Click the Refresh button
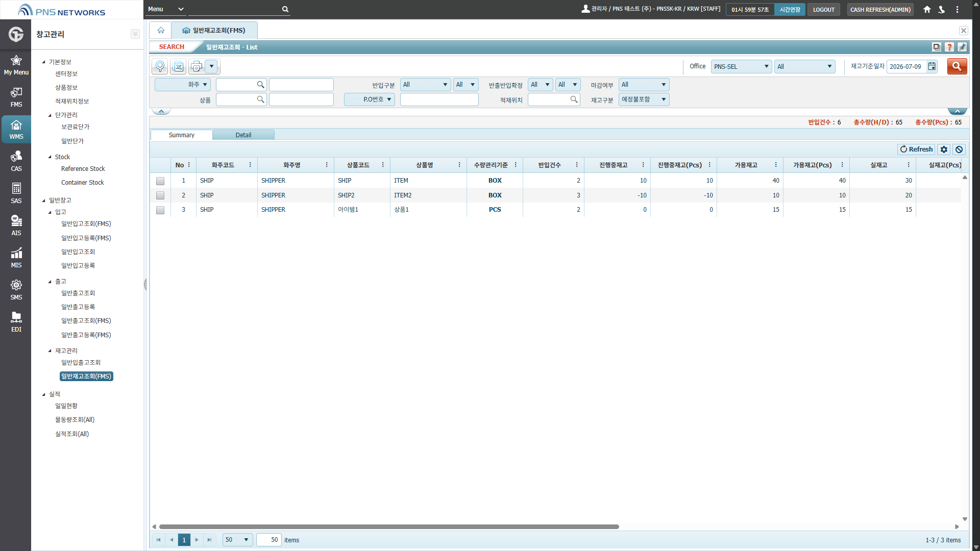The width and height of the screenshot is (980, 551). [x=916, y=149]
